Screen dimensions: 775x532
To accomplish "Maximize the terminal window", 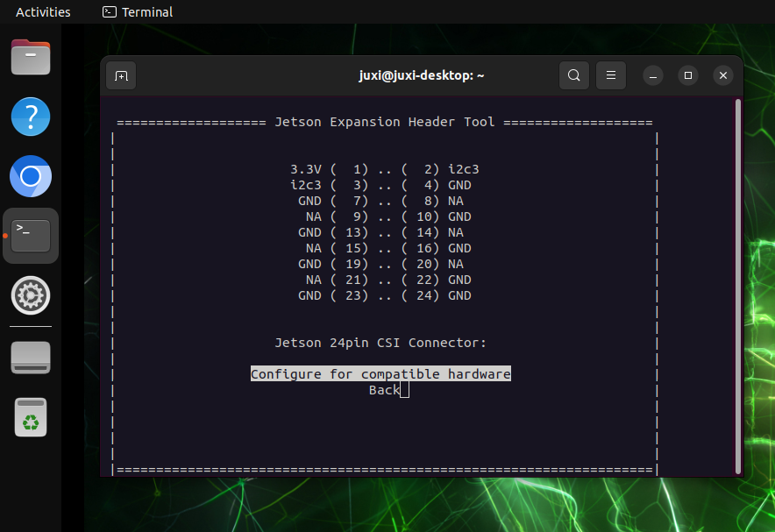I will 688,75.
